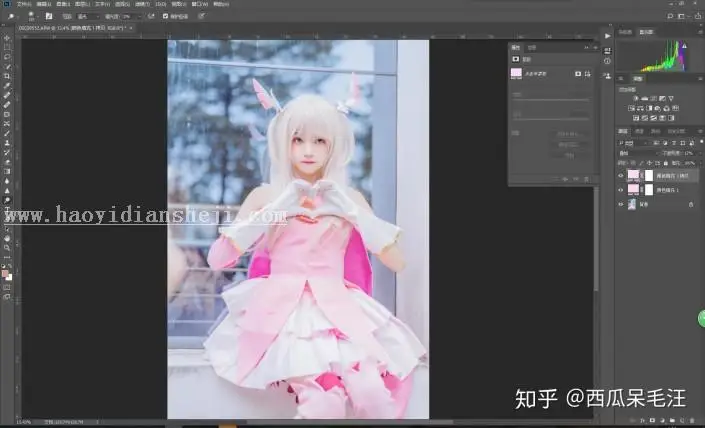
Task: Add a Vibrance adjustment
Action: (671, 99)
